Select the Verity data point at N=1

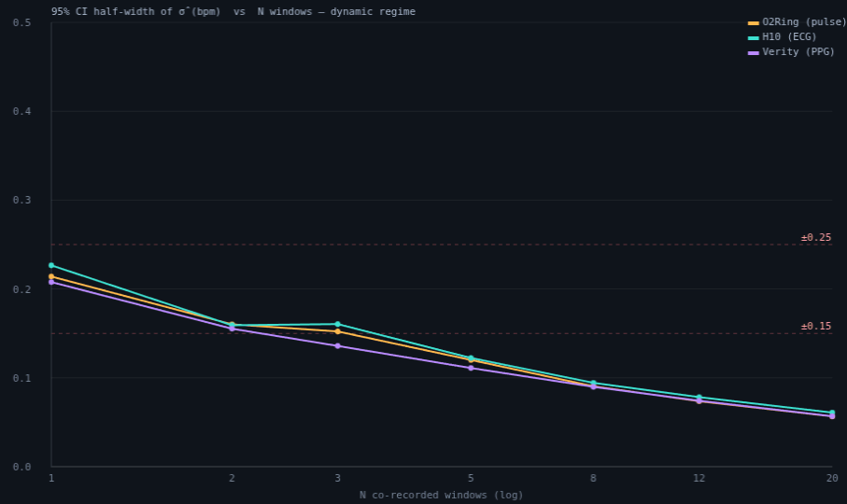51,282
